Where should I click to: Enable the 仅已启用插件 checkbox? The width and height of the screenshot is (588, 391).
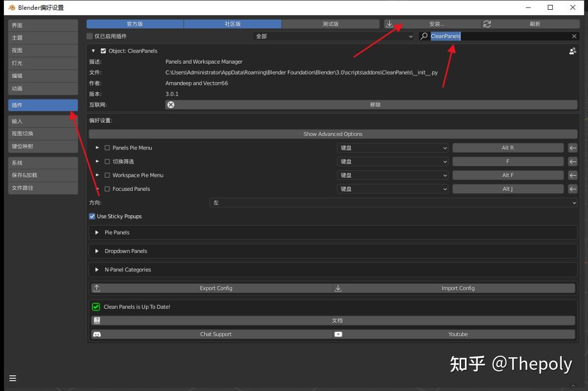[89, 36]
